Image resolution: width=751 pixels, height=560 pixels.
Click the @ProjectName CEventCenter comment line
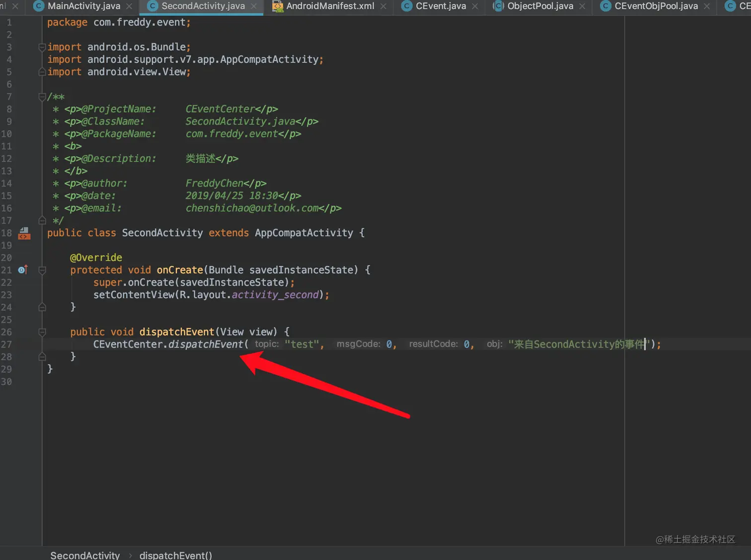click(x=165, y=109)
